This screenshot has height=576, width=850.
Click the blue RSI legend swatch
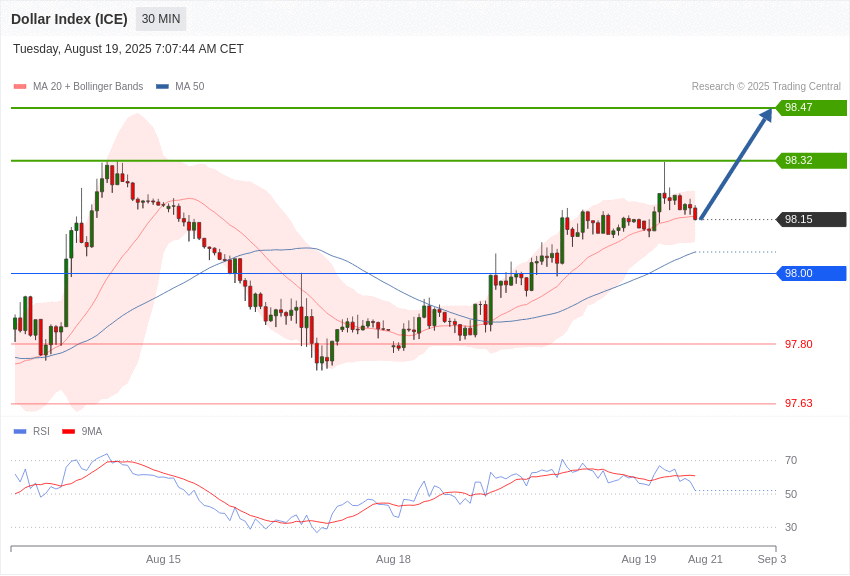coord(20,431)
